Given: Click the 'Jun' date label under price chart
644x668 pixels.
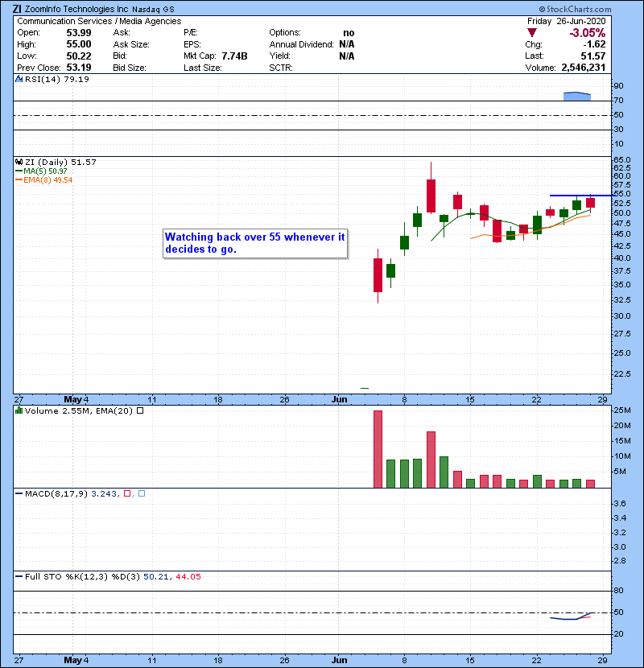Looking at the screenshot, I should pyautogui.click(x=339, y=399).
